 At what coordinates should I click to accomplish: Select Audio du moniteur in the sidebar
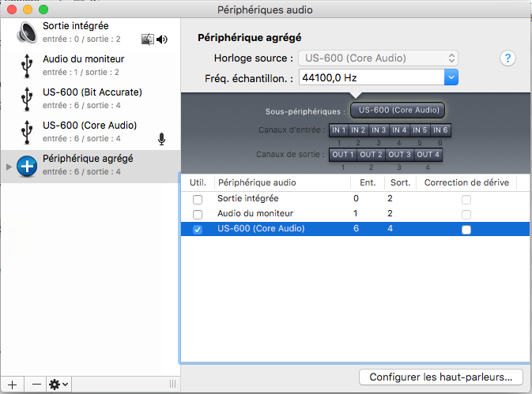[90, 66]
